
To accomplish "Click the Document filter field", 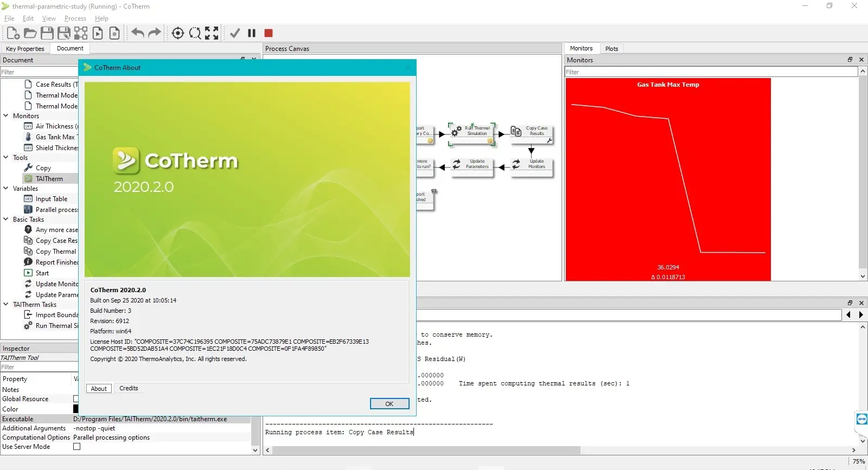I will point(39,72).
